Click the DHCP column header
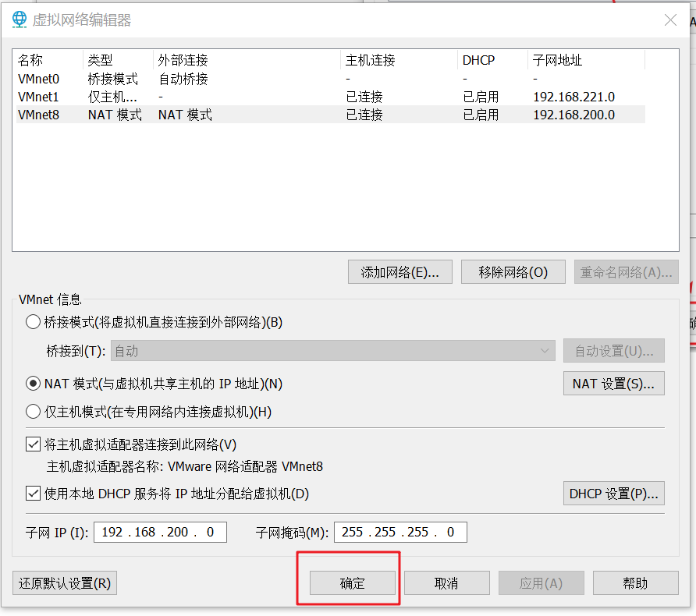The height and width of the screenshot is (616, 696). (x=492, y=60)
